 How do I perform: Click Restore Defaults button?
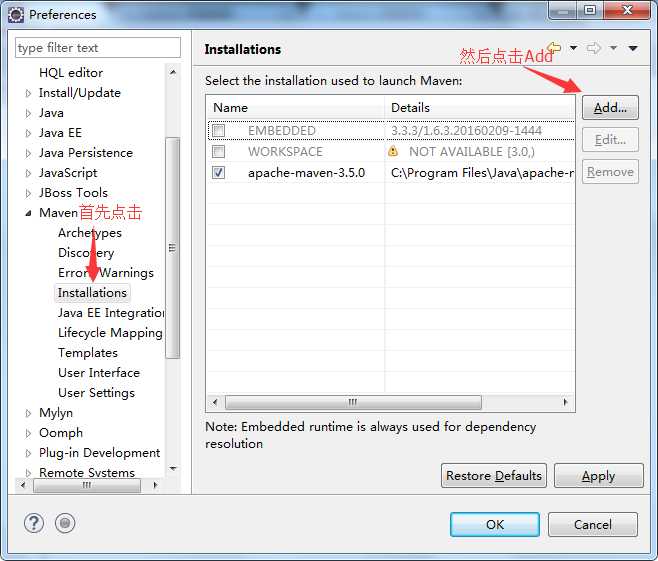(x=494, y=476)
